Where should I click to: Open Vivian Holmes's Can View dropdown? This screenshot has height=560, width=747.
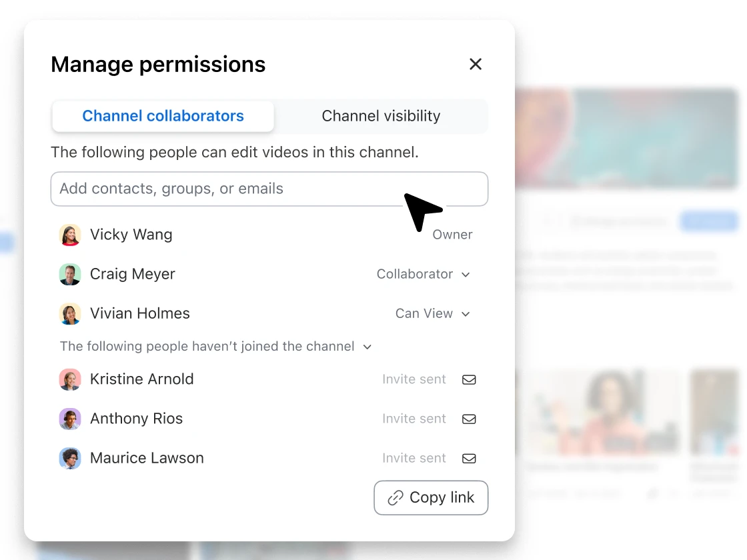tap(433, 313)
